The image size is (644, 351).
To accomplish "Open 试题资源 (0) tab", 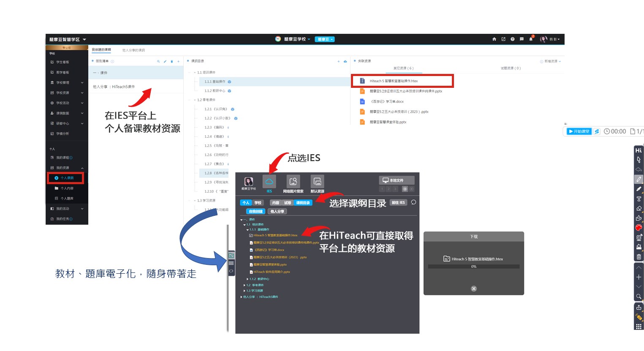I will coord(511,68).
